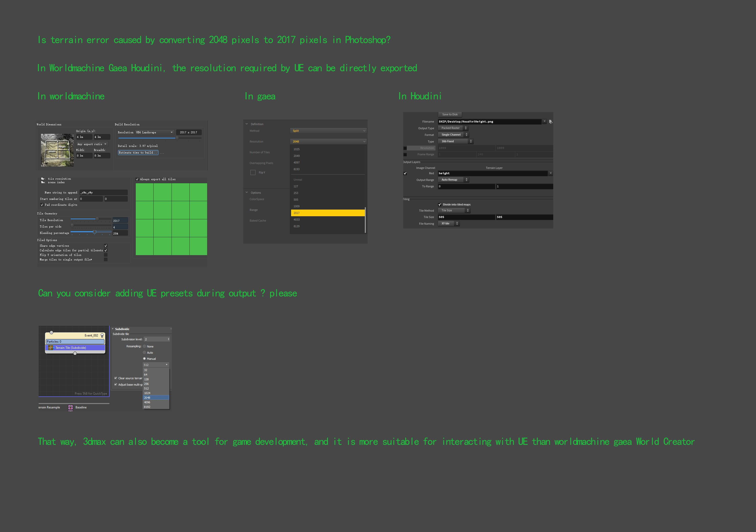Open Houdini Type 16b Fixed dropdown

pos(456,141)
